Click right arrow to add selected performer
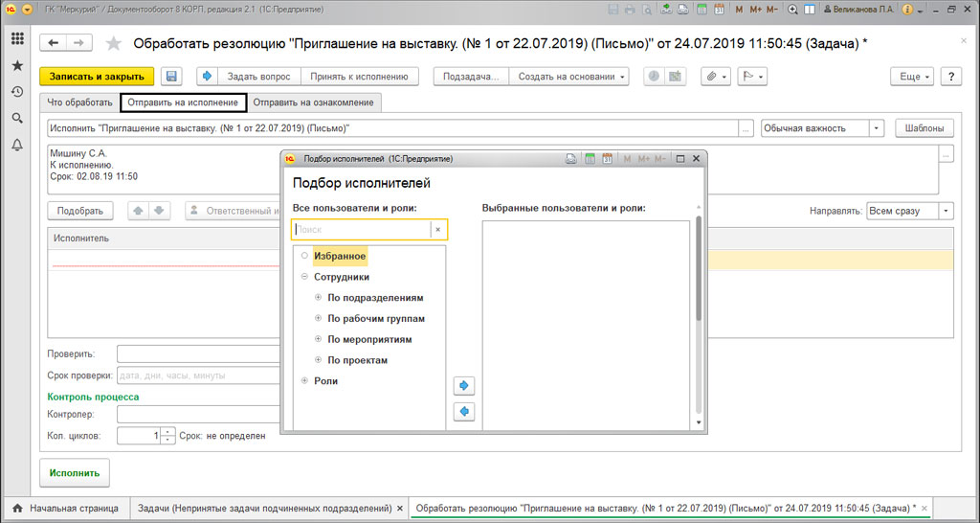This screenshot has width=980, height=523. pos(464,385)
